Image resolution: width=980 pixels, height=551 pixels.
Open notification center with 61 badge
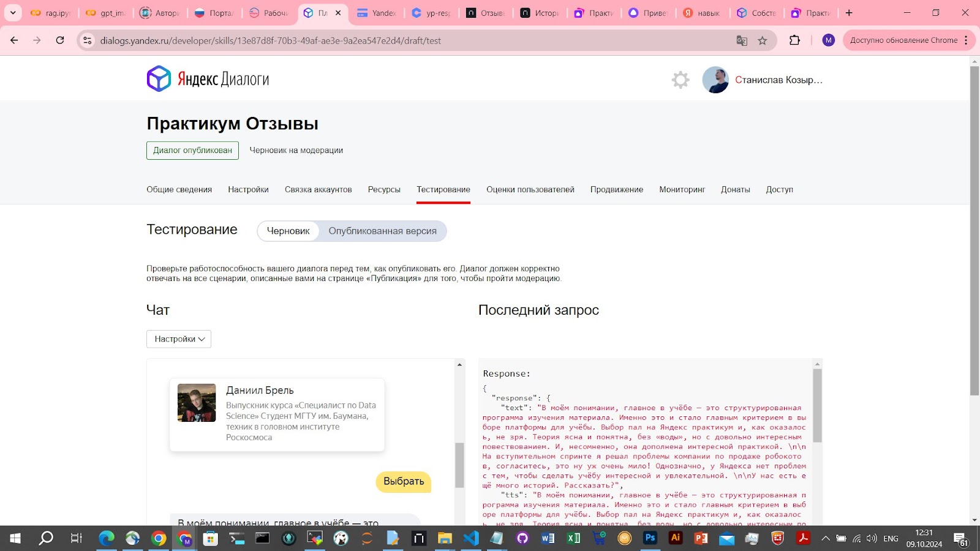(x=961, y=539)
